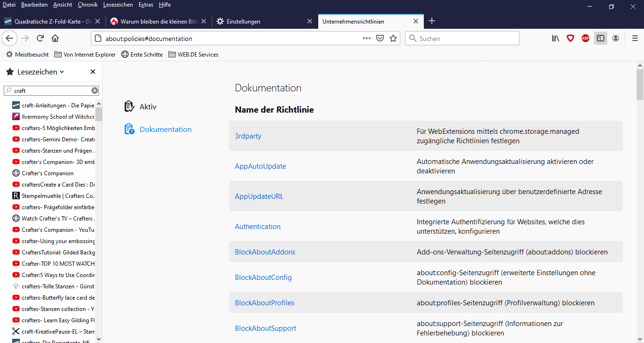
Task: Click the page's vertical scrollbar
Action: coord(640,85)
